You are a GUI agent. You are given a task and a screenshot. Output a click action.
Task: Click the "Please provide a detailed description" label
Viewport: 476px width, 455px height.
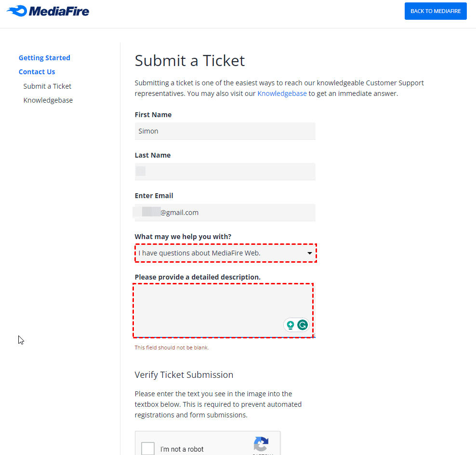[x=198, y=277]
